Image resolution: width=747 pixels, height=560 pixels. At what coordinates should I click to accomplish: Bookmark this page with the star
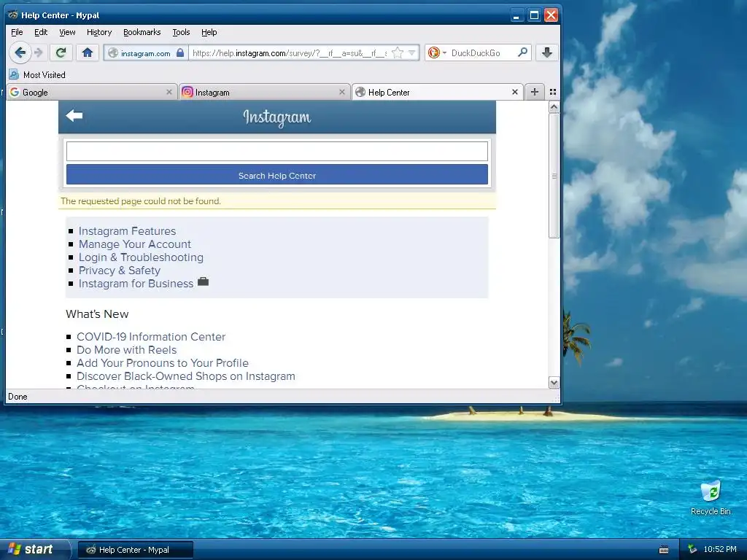(398, 52)
